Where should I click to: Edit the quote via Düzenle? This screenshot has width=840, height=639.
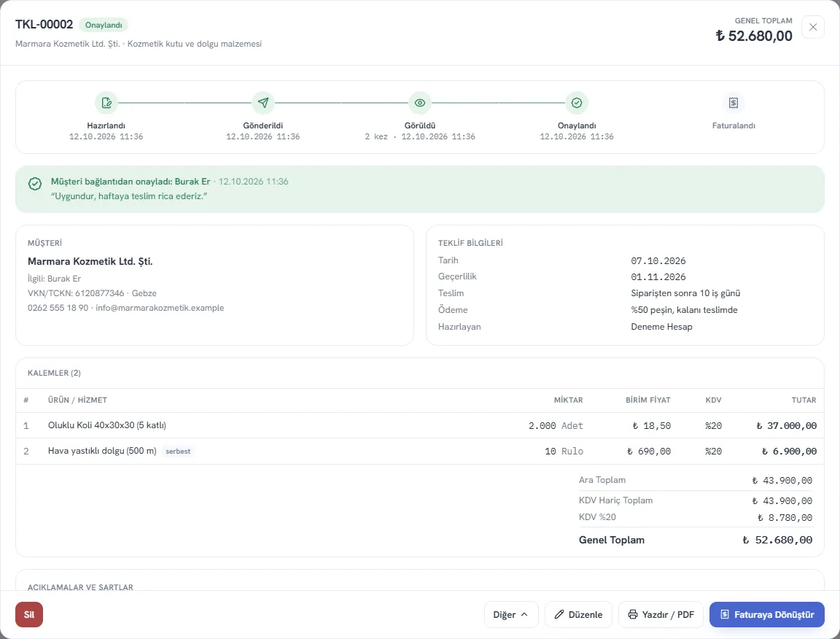578,614
